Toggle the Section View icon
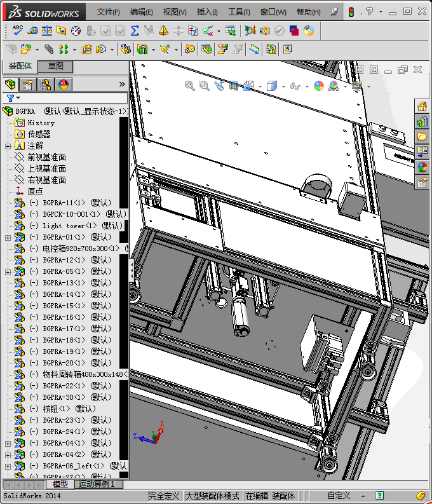 234,86
